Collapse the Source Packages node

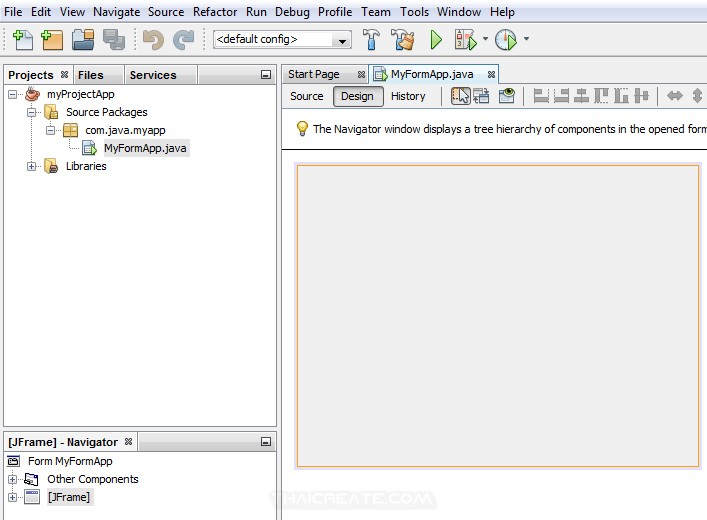31,112
